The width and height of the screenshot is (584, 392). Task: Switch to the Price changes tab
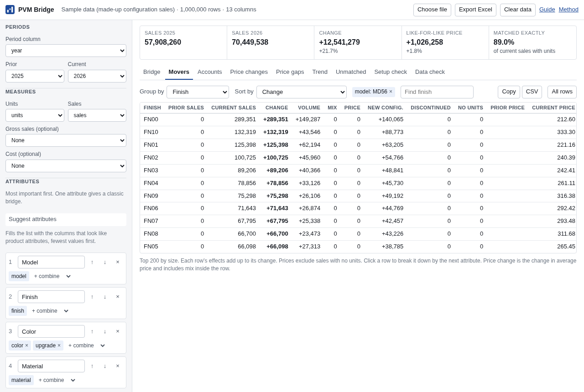(249, 72)
